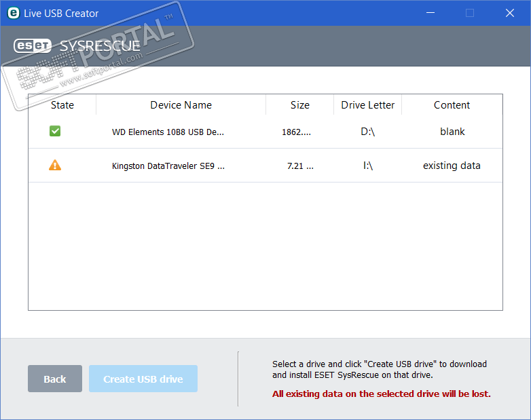Click the Drive Letter column header
Viewport: 531px width, 420px height.
368,105
